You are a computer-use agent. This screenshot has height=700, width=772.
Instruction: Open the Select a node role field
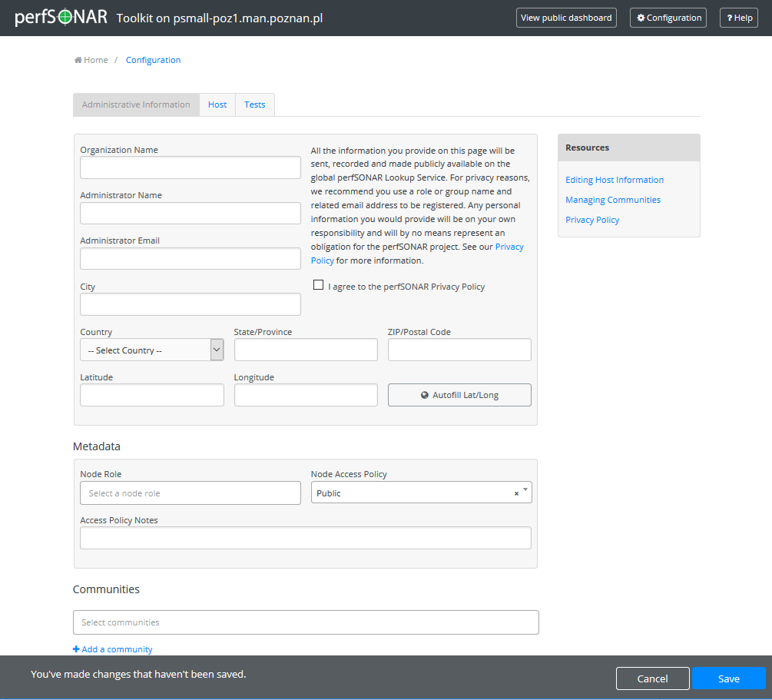190,492
